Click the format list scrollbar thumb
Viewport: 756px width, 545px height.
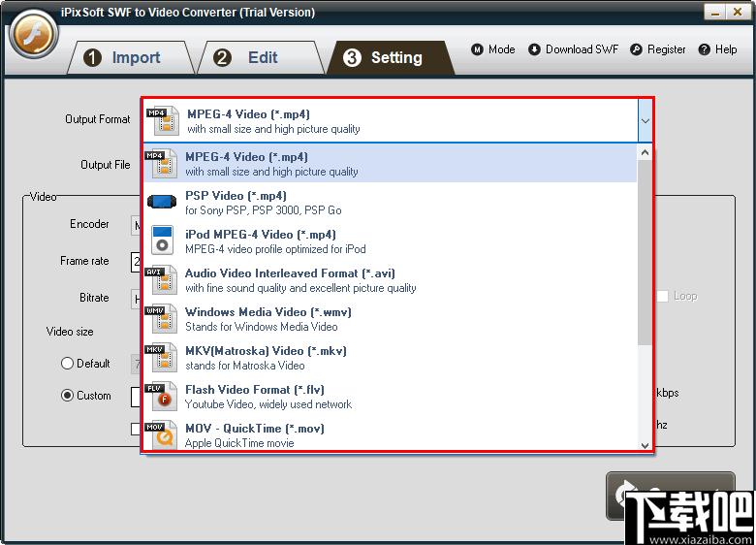click(645, 253)
